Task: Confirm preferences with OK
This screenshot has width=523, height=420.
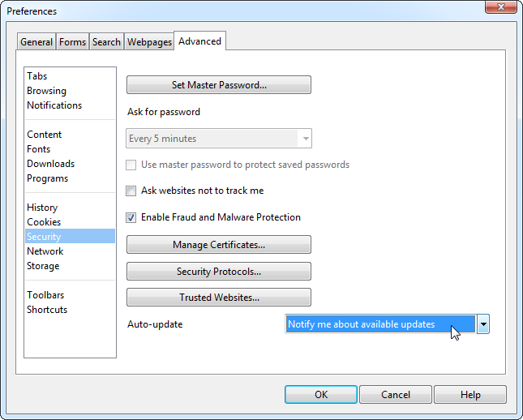Action: pyautogui.click(x=321, y=395)
